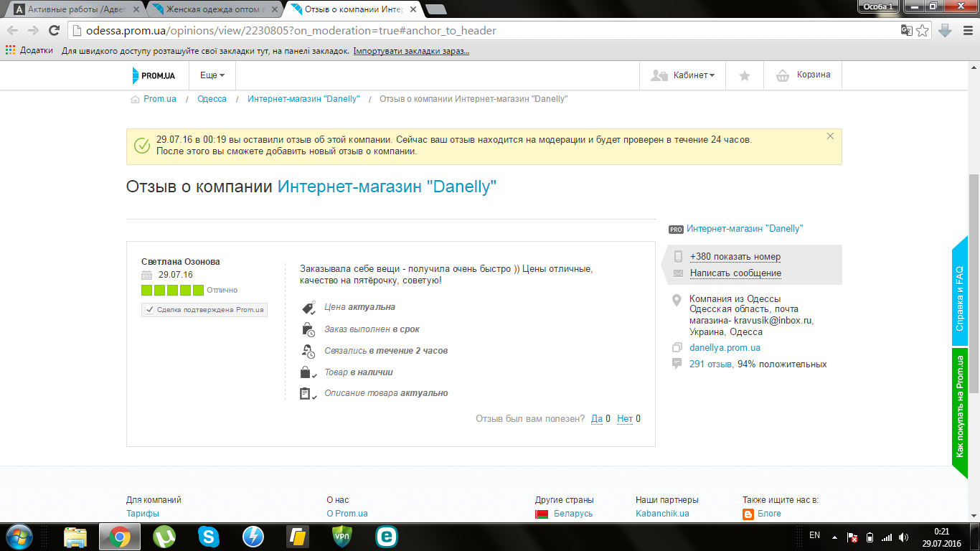Screen dimensions: 980x551
Task: Open Корзина shopping cart
Action: click(x=803, y=75)
